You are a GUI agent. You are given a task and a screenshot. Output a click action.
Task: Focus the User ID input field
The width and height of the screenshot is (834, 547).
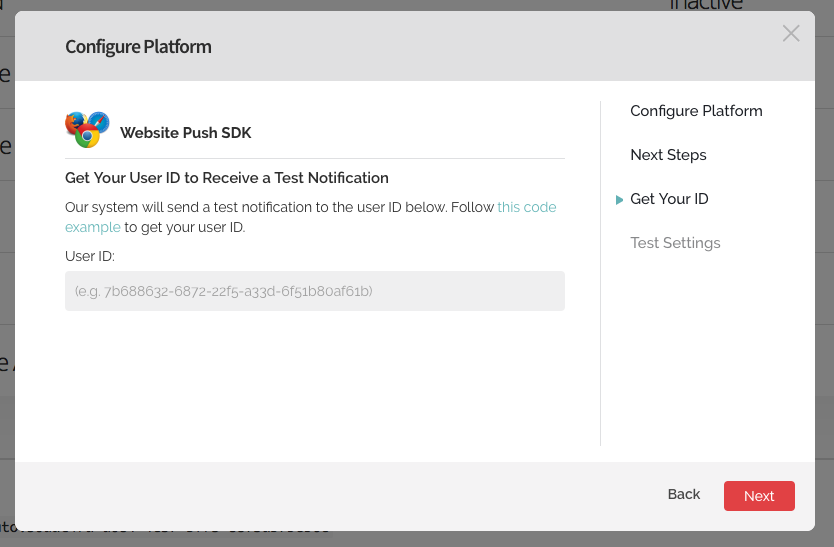[315, 291]
